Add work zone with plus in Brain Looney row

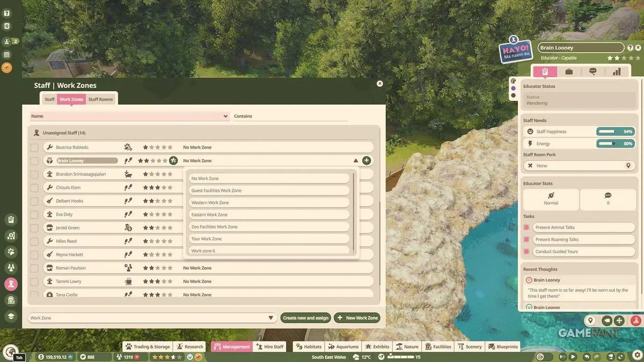366,160
